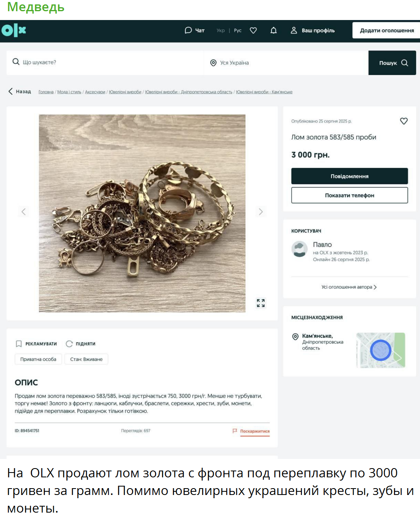
Task: Show next photo with right arrow
Action: [261, 211]
